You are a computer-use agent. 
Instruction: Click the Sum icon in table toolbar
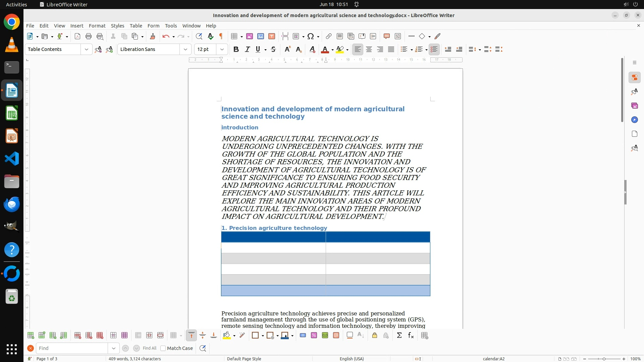(x=399, y=336)
